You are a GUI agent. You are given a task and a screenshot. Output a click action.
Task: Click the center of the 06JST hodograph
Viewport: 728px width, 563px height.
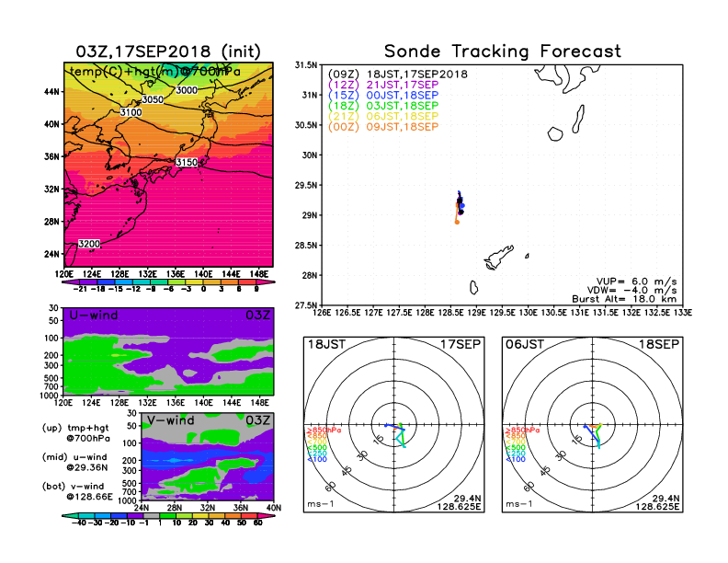[593, 425]
